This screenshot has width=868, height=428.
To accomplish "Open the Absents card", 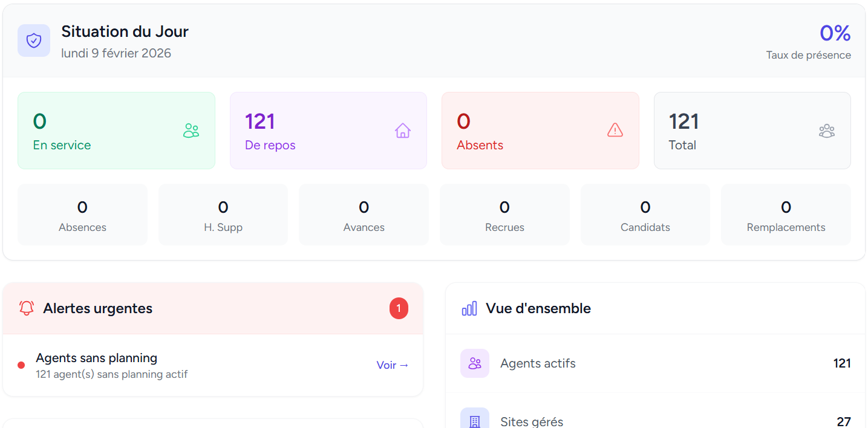I will 540,131.
